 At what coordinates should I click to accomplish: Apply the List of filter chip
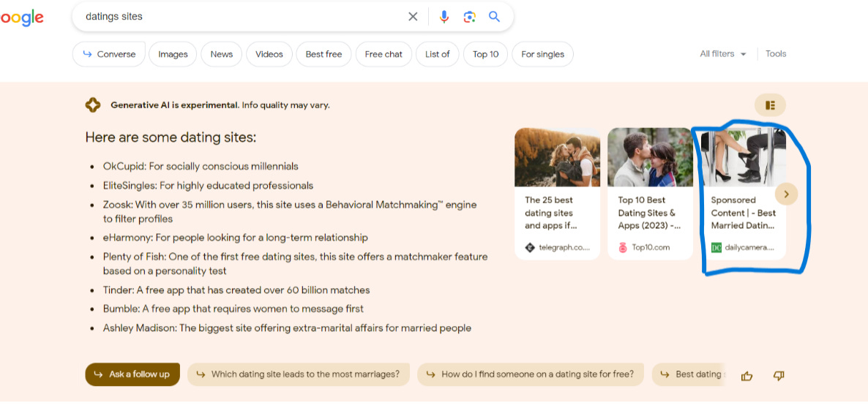click(x=438, y=54)
